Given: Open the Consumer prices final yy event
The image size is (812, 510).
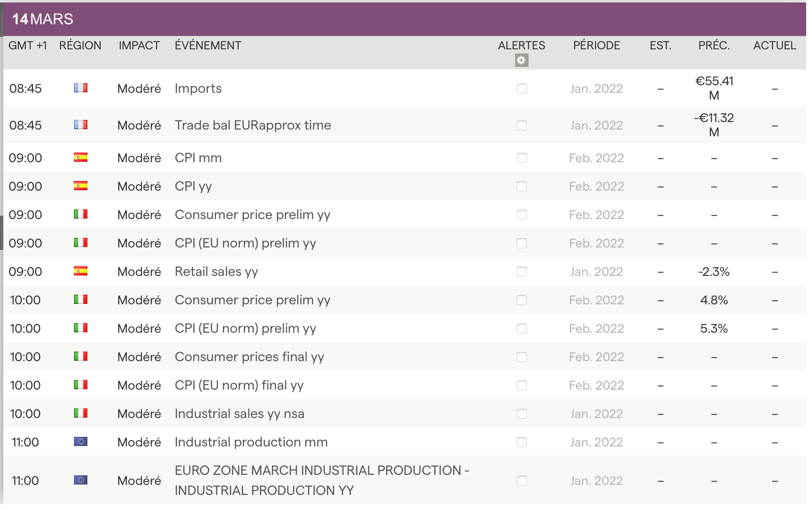Looking at the screenshot, I should tap(249, 357).
